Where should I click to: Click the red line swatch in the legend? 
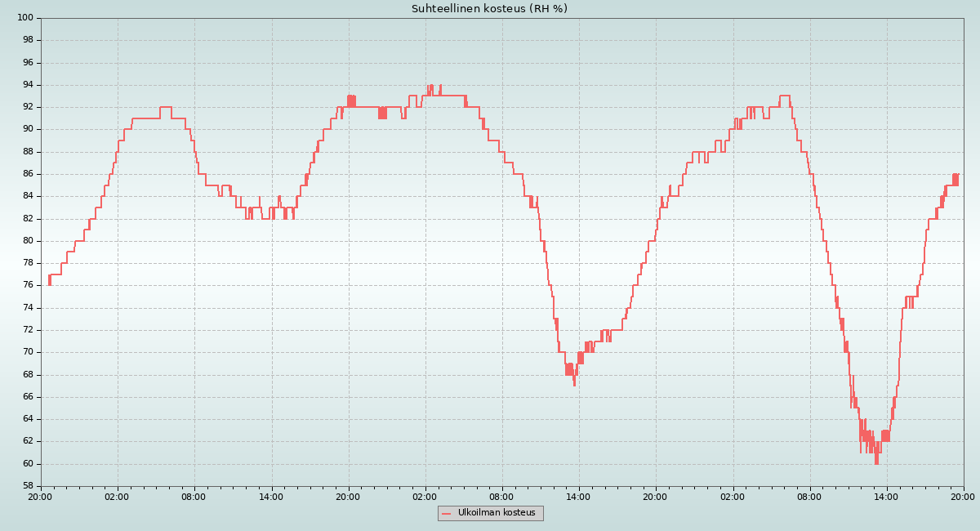[x=446, y=514]
